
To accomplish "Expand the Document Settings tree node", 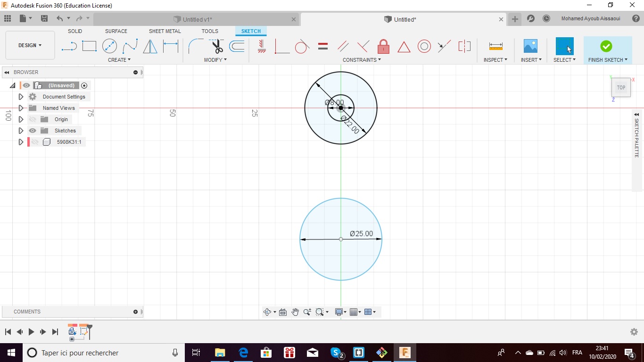I will 21,97.
